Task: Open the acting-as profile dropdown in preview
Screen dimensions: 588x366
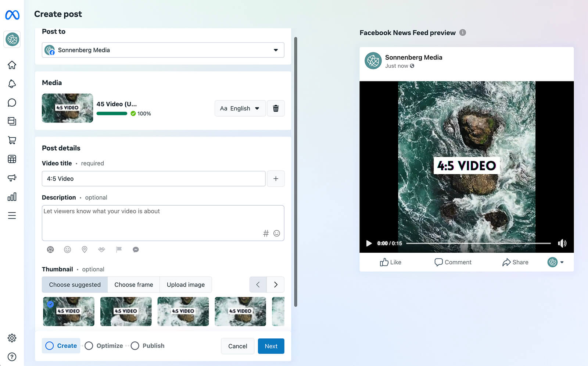Action: [x=555, y=262]
